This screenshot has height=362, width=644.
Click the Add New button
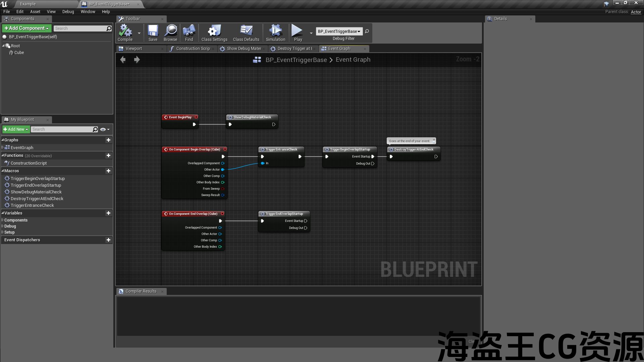click(x=16, y=129)
